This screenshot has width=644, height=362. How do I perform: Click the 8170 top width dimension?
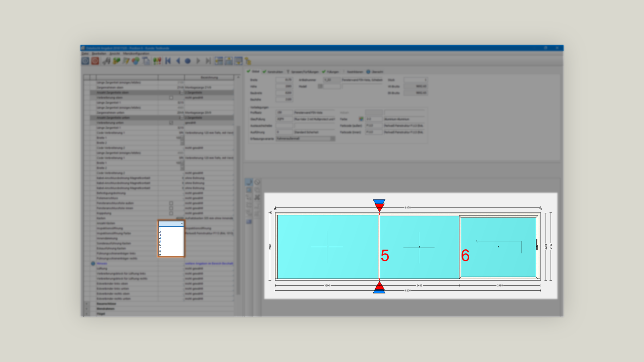(408, 208)
